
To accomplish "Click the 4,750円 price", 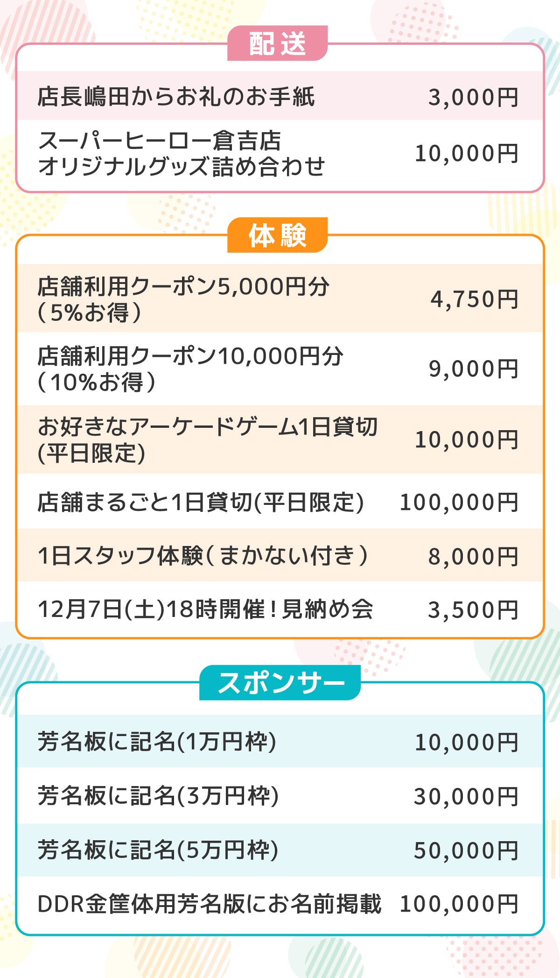I will 474,299.
